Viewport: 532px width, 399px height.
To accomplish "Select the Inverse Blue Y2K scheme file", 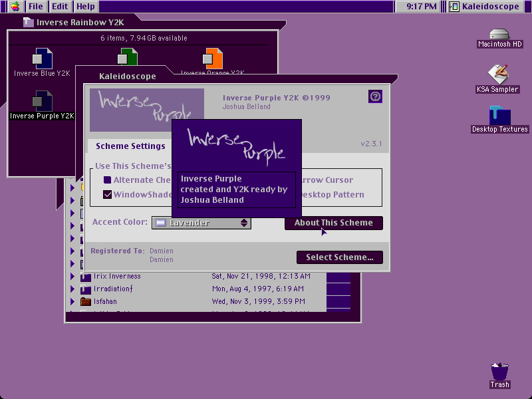I will point(42,63).
